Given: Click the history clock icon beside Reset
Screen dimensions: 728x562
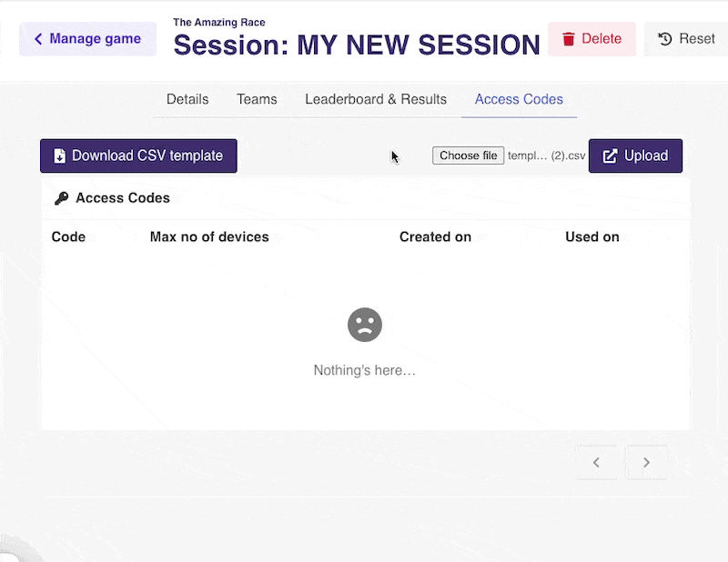Looking at the screenshot, I should coord(665,38).
